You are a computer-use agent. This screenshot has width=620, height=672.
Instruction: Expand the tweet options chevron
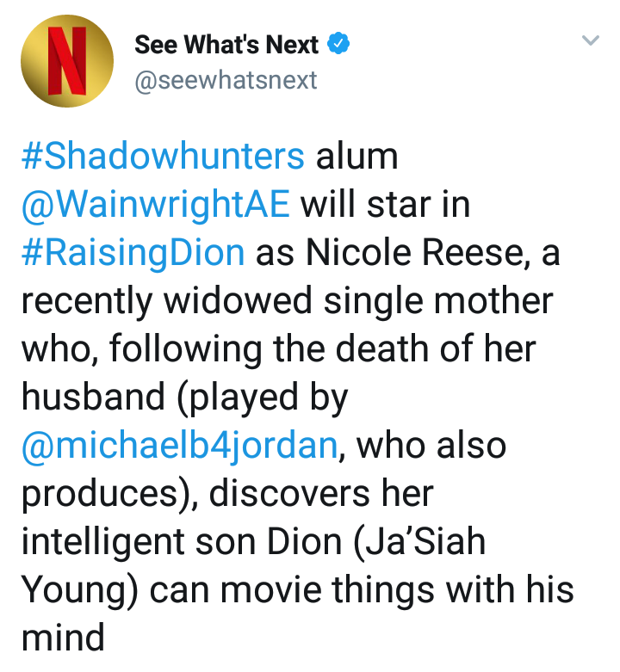click(590, 40)
